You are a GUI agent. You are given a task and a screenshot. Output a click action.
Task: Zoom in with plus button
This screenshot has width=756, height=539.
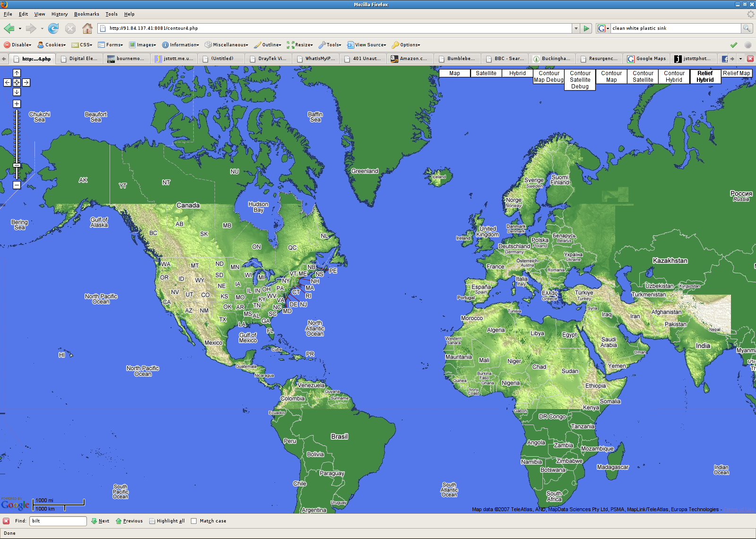pos(17,104)
